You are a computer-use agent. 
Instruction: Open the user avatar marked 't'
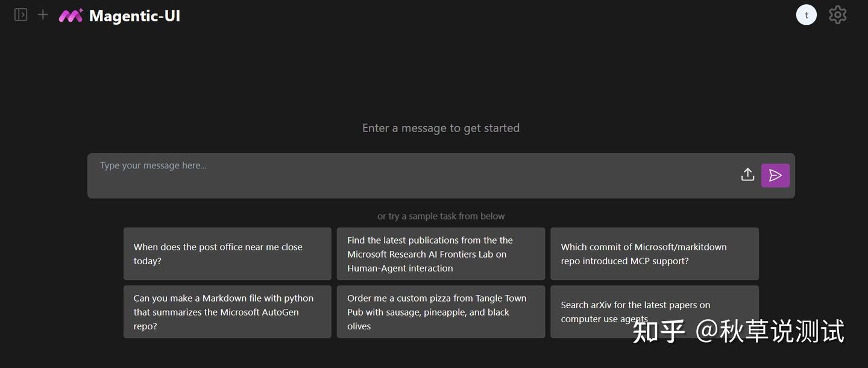point(805,13)
